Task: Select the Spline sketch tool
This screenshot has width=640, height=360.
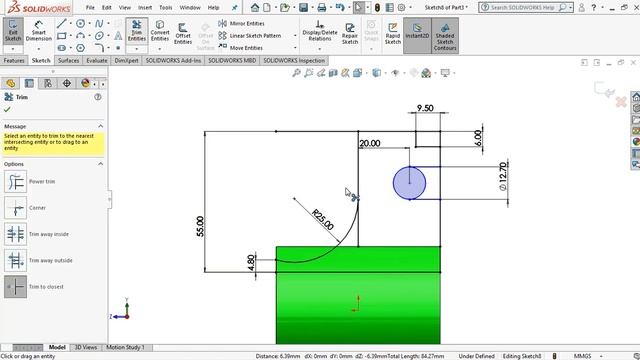Action: pyautogui.click(x=99, y=24)
